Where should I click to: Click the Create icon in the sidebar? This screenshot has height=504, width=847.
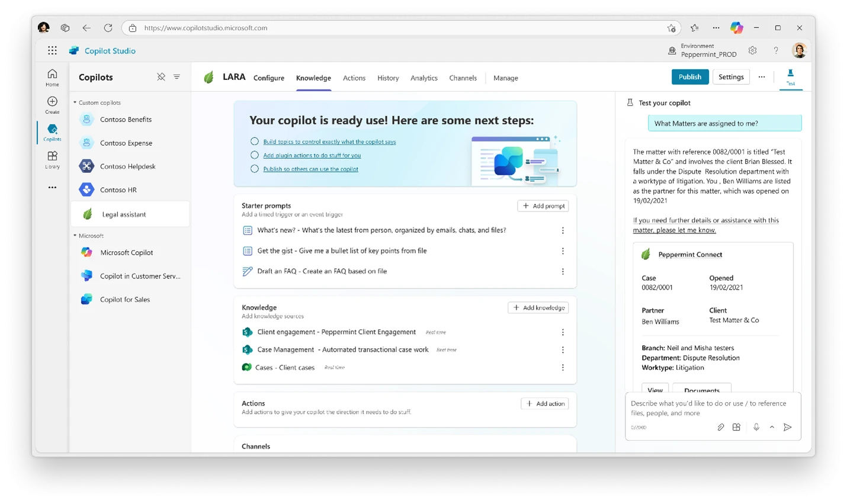52,105
